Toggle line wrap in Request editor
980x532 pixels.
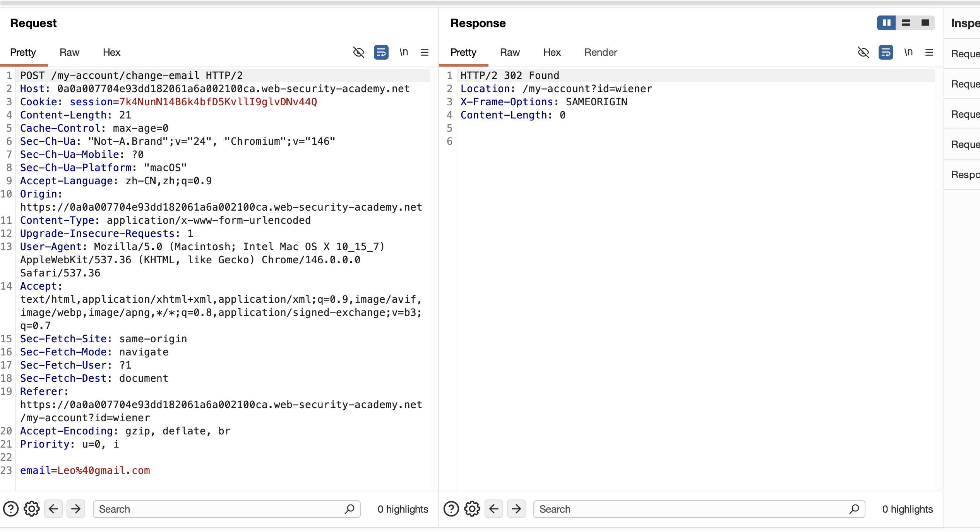tap(381, 52)
